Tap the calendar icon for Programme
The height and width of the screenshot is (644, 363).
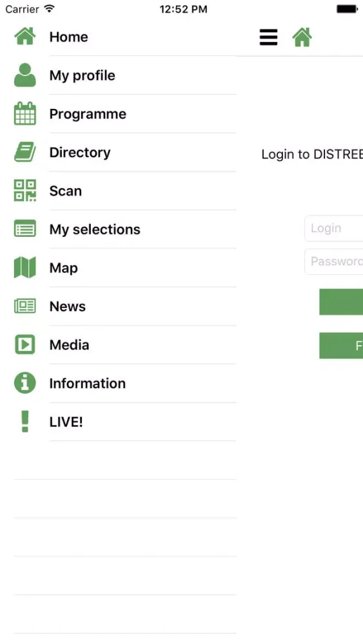(x=25, y=113)
